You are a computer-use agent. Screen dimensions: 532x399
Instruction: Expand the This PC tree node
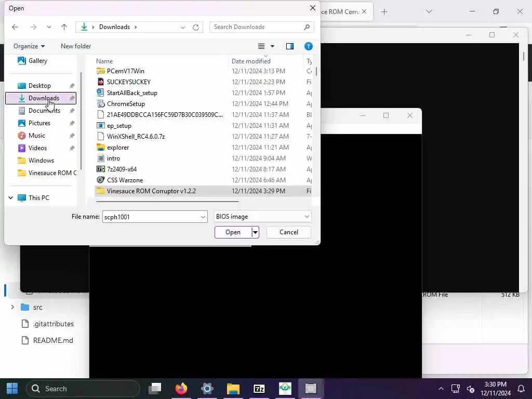point(11,197)
